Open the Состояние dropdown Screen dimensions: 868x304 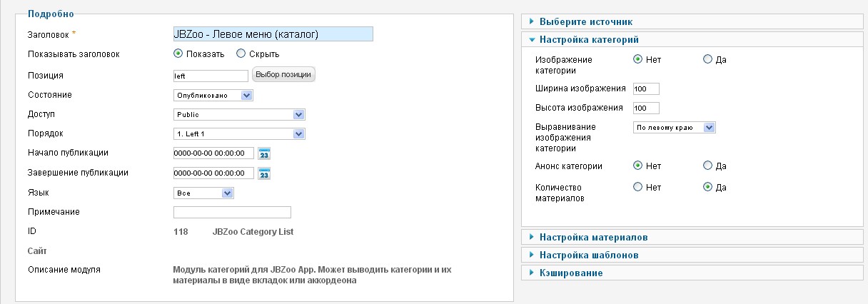click(213, 95)
